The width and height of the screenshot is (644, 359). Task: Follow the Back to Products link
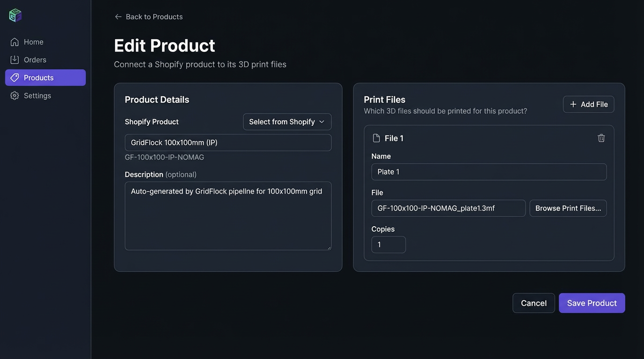tap(154, 16)
